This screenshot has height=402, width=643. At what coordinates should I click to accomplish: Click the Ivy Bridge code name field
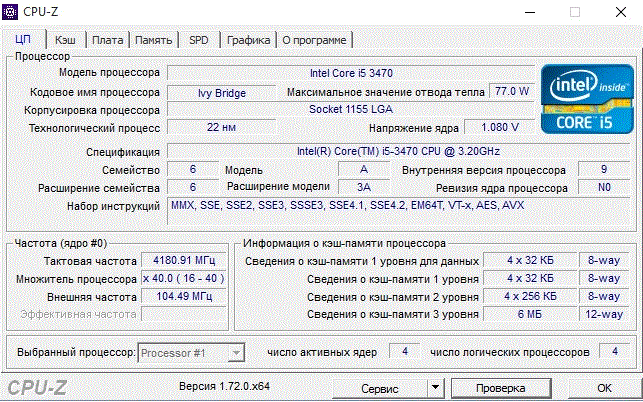pos(221,93)
